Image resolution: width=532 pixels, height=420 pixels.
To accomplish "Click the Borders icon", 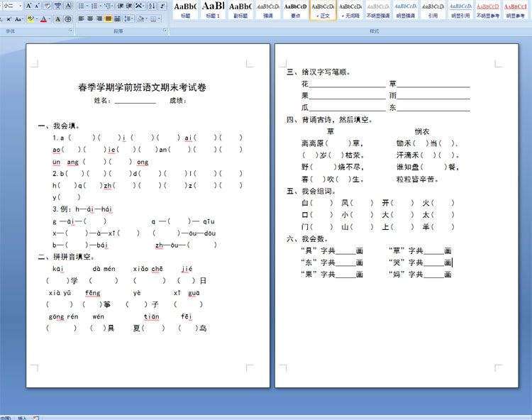I will (x=153, y=18).
